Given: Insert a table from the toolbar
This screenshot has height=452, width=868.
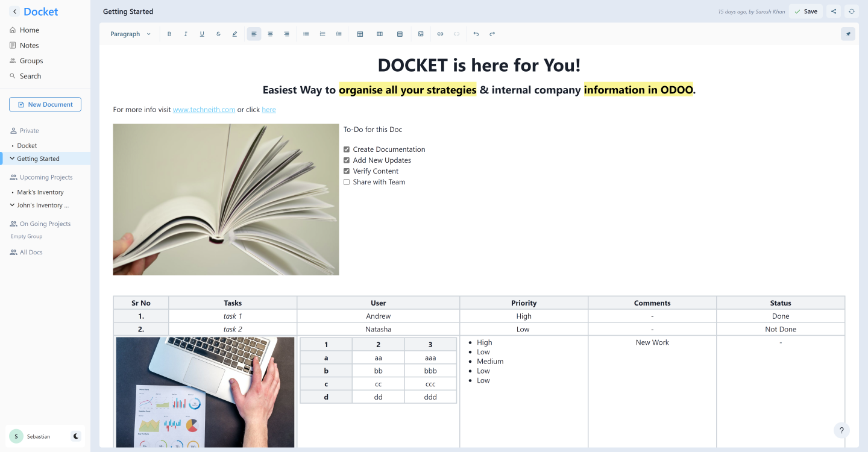Looking at the screenshot, I should [360, 34].
